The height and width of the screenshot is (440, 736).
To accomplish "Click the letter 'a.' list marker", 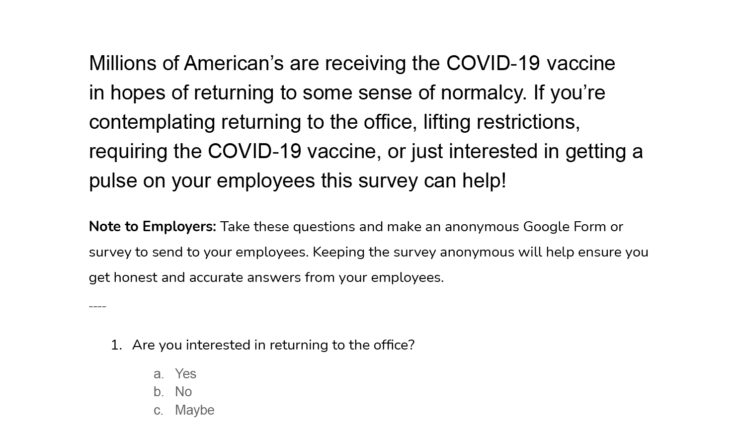I will coord(159,374).
